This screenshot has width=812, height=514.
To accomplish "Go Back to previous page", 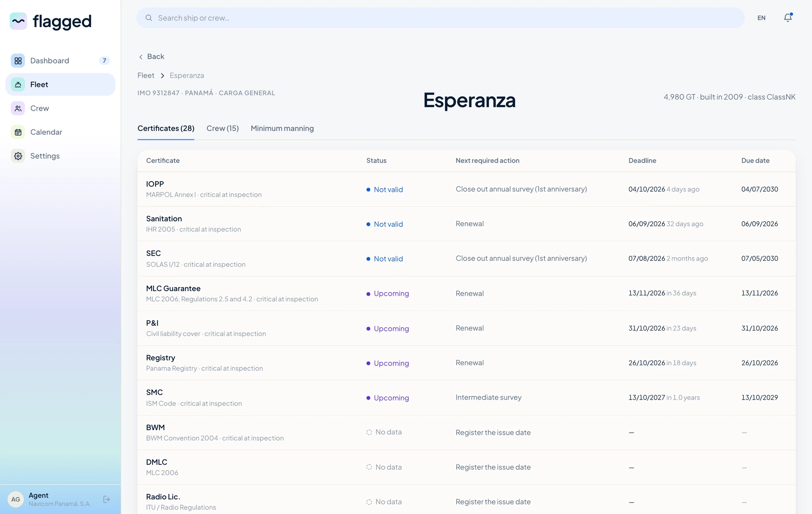I will pyautogui.click(x=151, y=56).
